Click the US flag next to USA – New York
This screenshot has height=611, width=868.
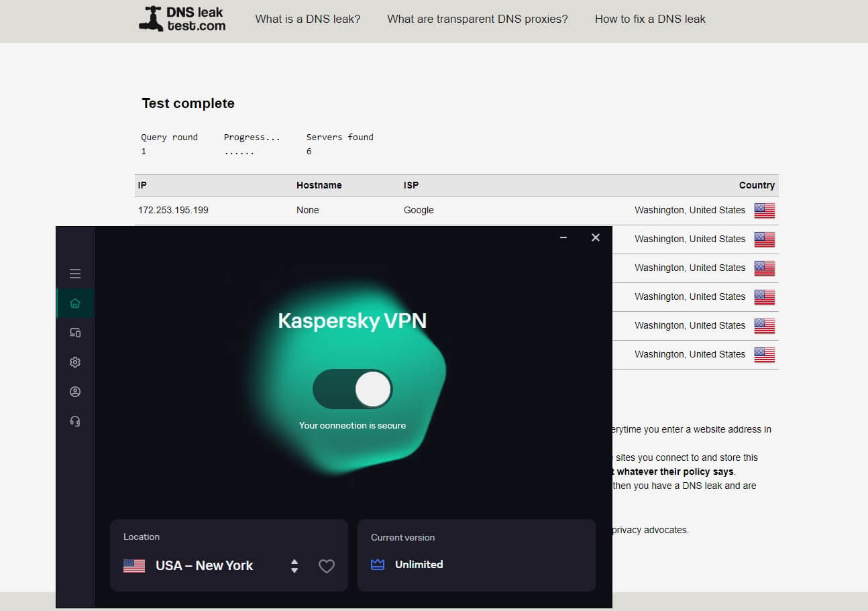click(x=134, y=566)
